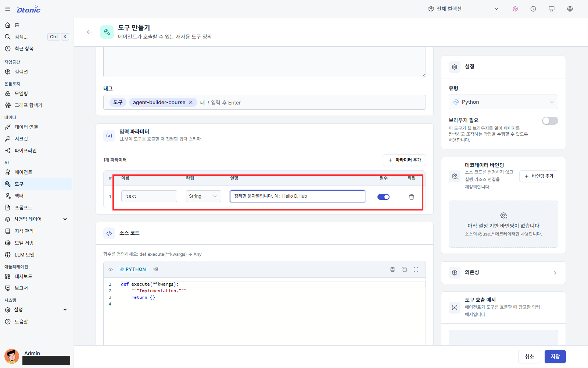Screen dimensions: 588x368
Task: Open Actors in the sidebar
Action: [36, 196]
